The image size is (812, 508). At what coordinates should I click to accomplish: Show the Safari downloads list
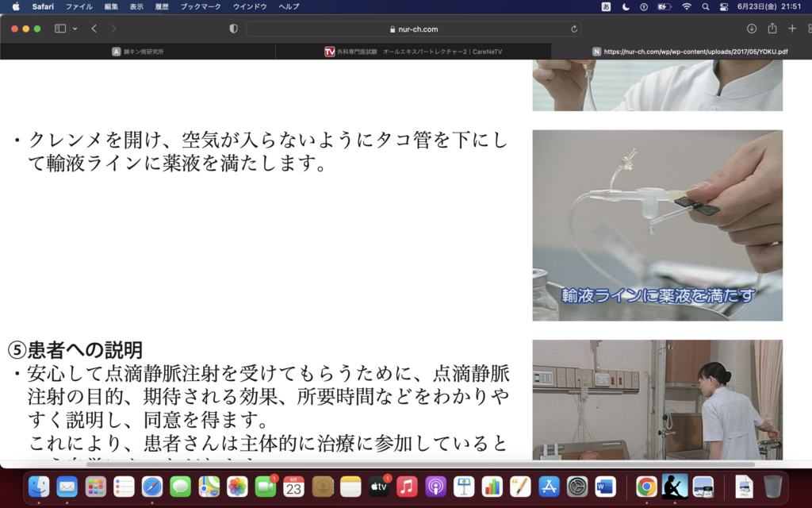[752, 28]
